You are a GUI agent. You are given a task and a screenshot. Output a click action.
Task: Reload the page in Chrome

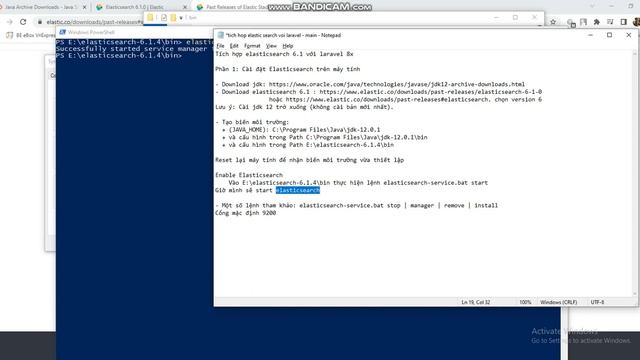tap(23, 22)
